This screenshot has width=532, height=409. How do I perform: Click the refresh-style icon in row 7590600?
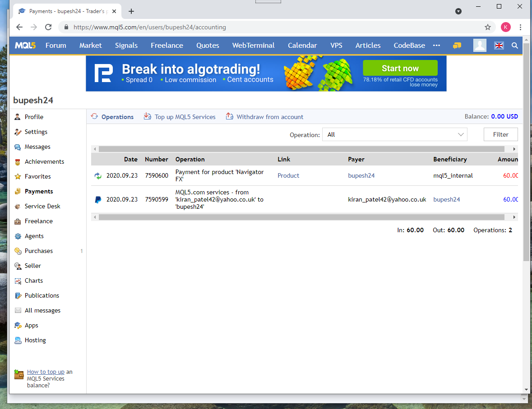[x=98, y=176]
